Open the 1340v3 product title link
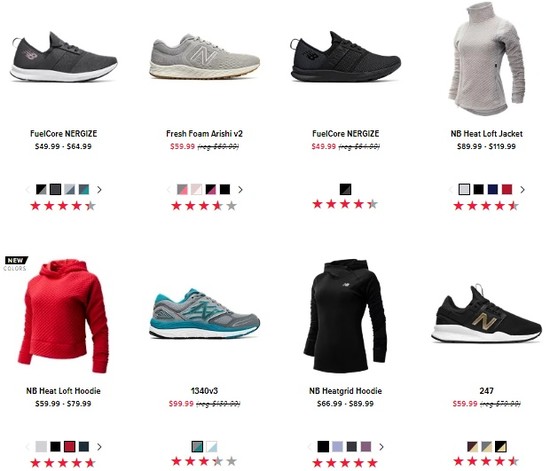Image resolution: width=550 pixels, height=471 pixels. click(x=204, y=391)
